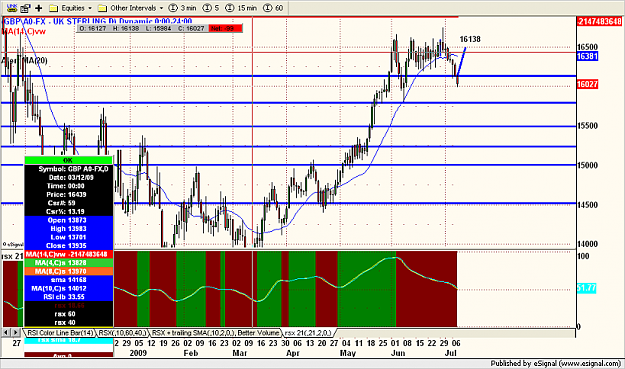Switch chart to 5 minute interval

(211, 8)
